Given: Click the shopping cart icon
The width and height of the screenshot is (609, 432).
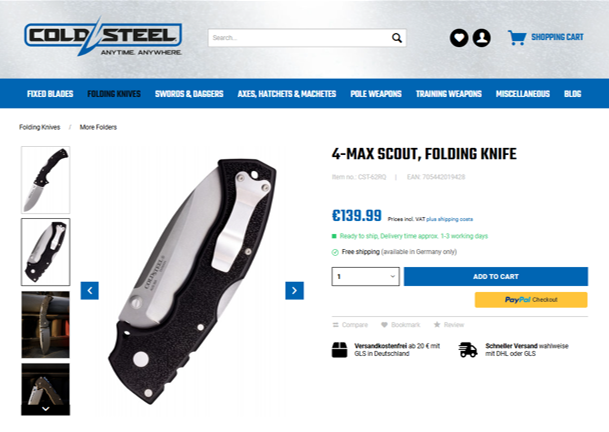Looking at the screenshot, I should click(517, 37).
